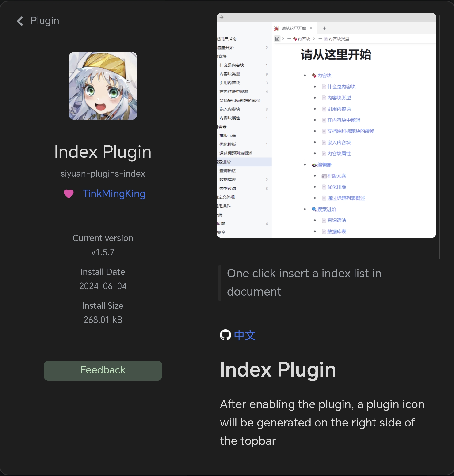Click the Index Plugin avatar image
The height and width of the screenshot is (476, 454).
103,86
